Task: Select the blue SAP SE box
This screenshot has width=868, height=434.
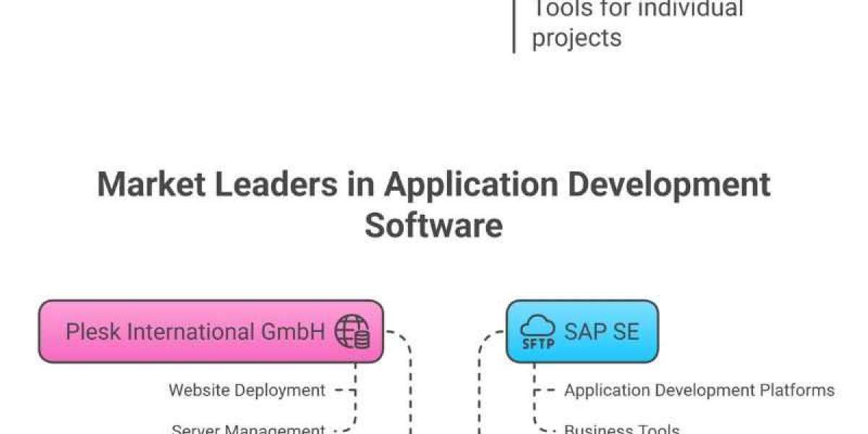Action: 582,331
